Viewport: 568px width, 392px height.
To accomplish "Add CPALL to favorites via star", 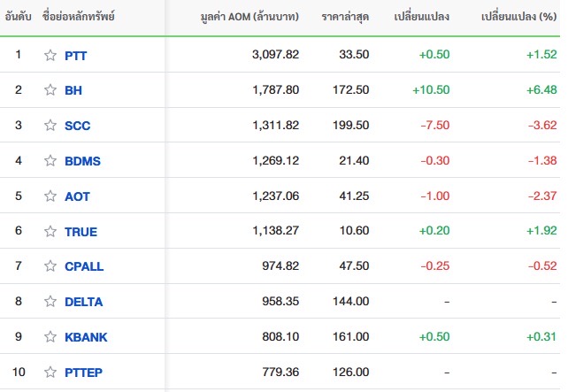I will 50,266.
